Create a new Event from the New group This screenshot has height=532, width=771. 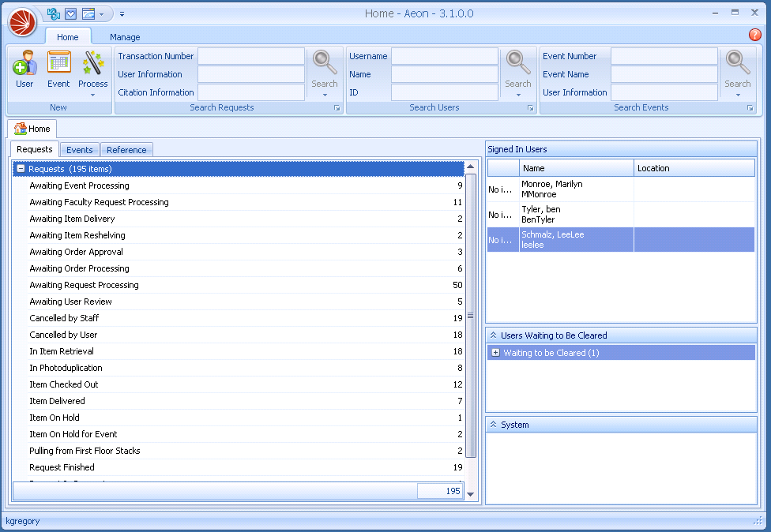click(x=57, y=69)
